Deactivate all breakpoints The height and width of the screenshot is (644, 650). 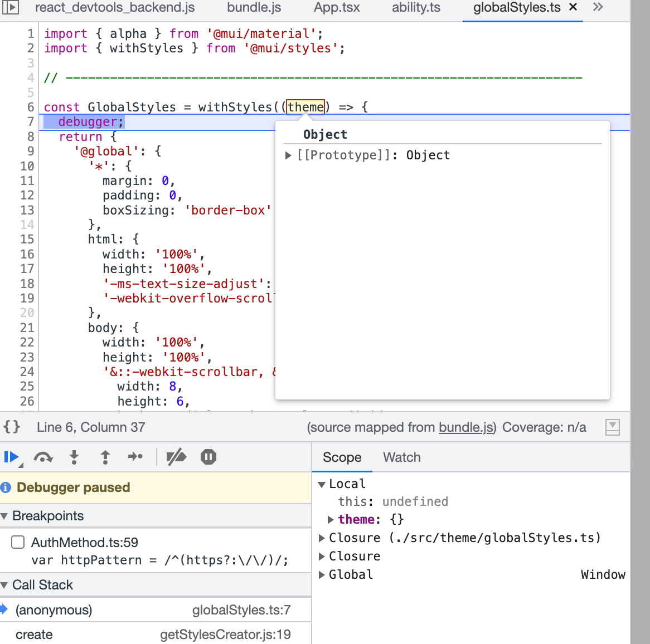177,457
